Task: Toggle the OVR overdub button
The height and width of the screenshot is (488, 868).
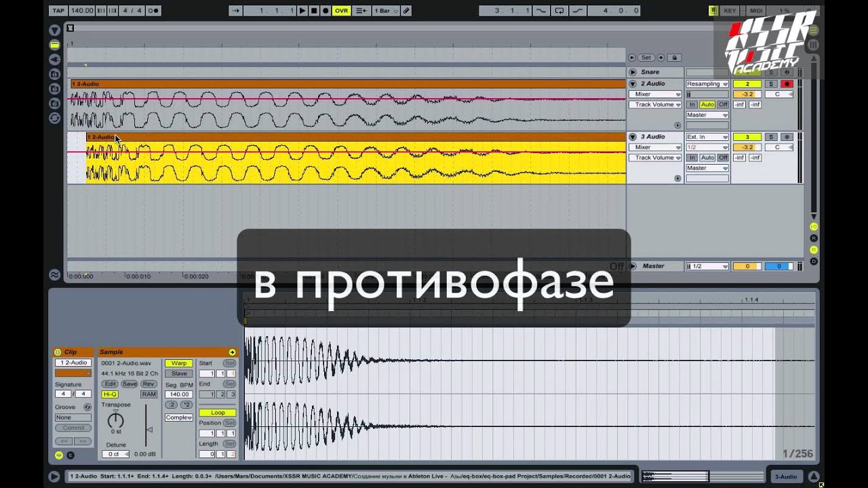Action: (340, 11)
